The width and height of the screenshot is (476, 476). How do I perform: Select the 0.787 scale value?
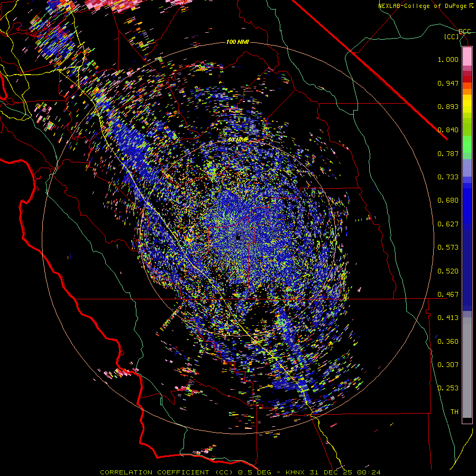pos(448,153)
